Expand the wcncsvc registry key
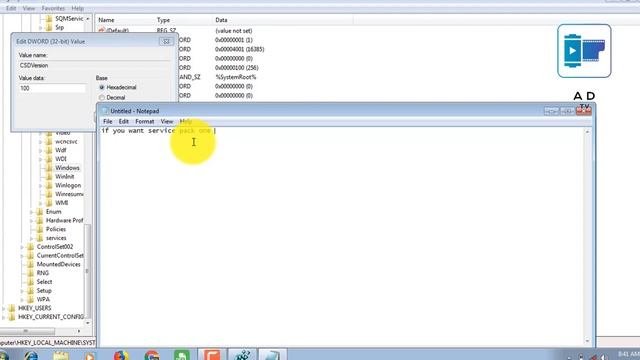Screen dimensions: 640x360 [x=40, y=142]
